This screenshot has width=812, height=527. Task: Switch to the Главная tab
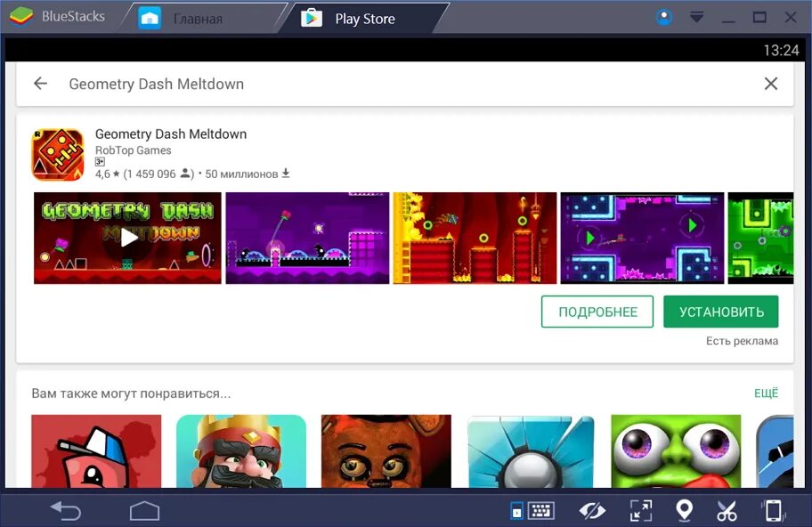click(198, 19)
